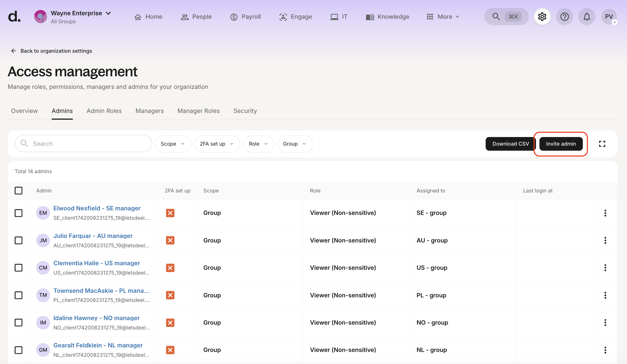This screenshot has height=364, width=627.
Task: Click the help question mark icon
Action: pyautogui.click(x=564, y=17)
